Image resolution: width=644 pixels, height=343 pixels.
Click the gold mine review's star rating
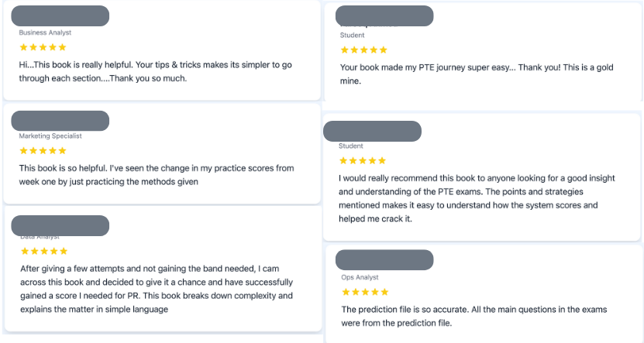point(364,50)
